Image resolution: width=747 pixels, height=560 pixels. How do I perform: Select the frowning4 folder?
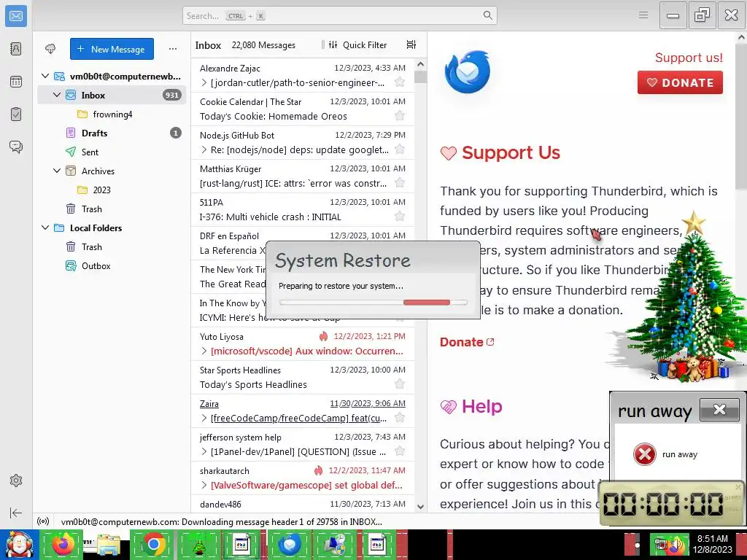click(x=112, y=114)
